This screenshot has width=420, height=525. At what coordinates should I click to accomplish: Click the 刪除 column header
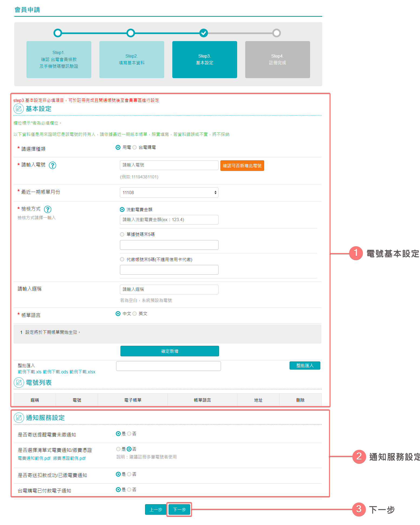point(300,400)
